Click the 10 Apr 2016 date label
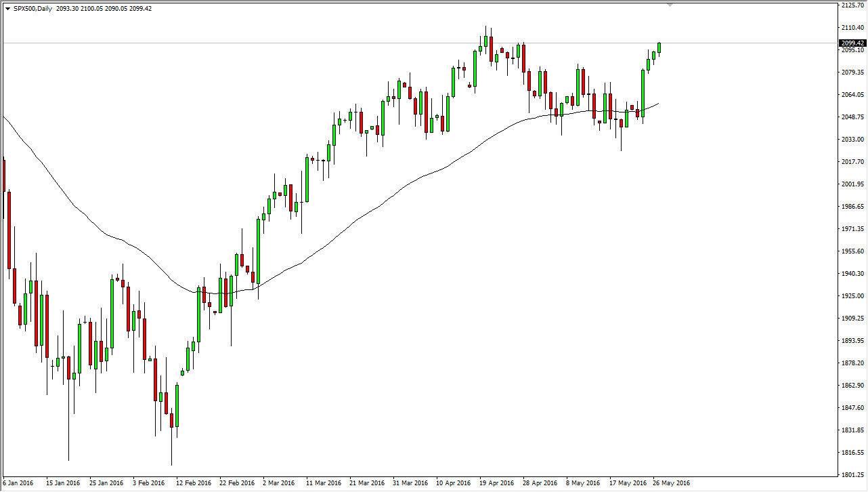 (x=454, y=483)
